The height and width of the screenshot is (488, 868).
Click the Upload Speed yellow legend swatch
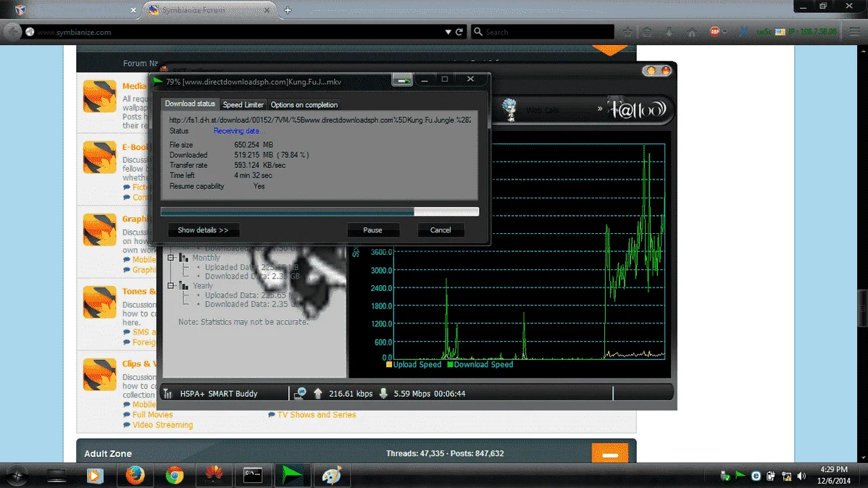[389, 365]
